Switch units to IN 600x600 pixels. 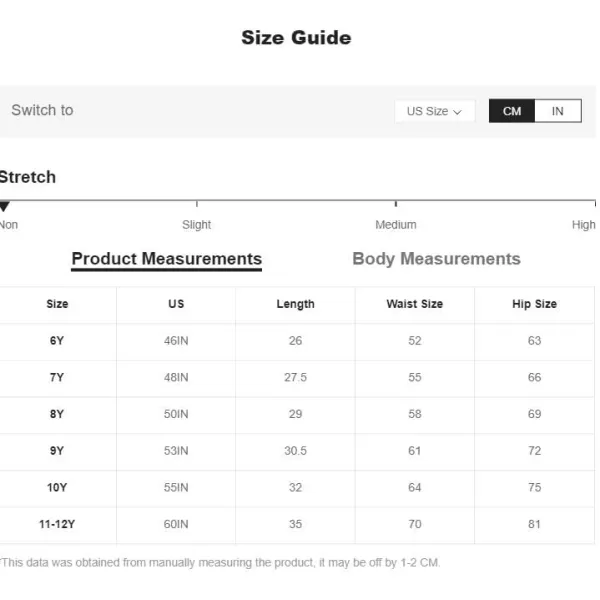coord(558,111)
